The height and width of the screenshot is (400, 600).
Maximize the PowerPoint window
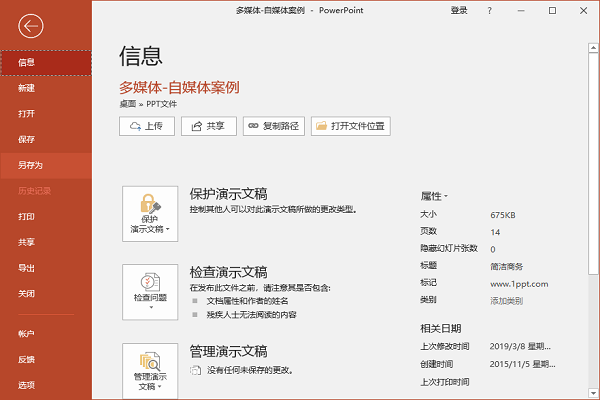tap(552, 11)
